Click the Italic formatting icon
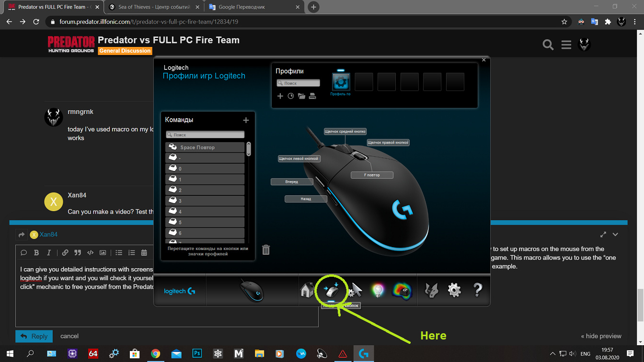Screen dimensions: 644x362 (x=48, y=253)
